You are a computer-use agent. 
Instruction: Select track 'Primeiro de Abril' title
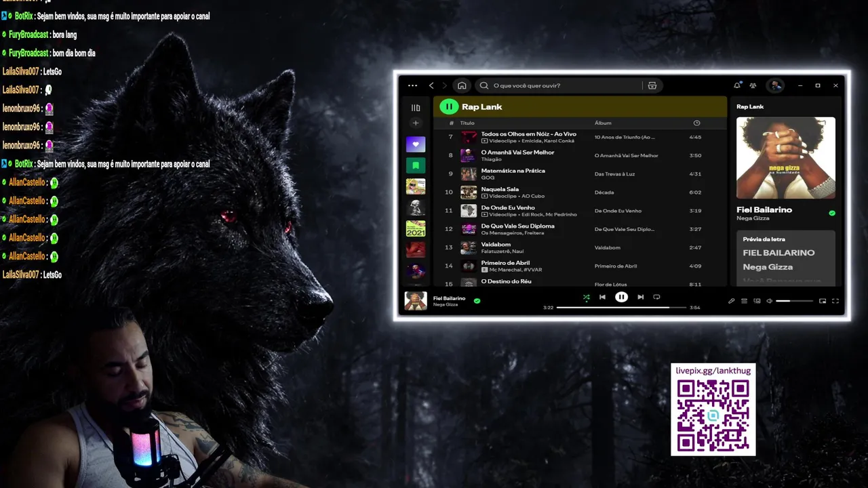pyautogui.click(x=505, y=262)
